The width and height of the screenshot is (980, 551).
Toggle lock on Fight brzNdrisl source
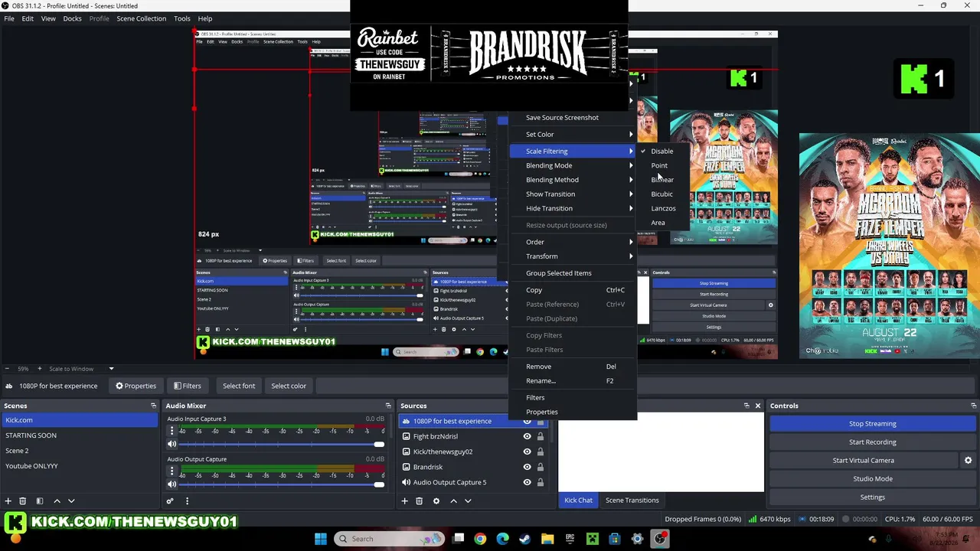coord(540,437)
